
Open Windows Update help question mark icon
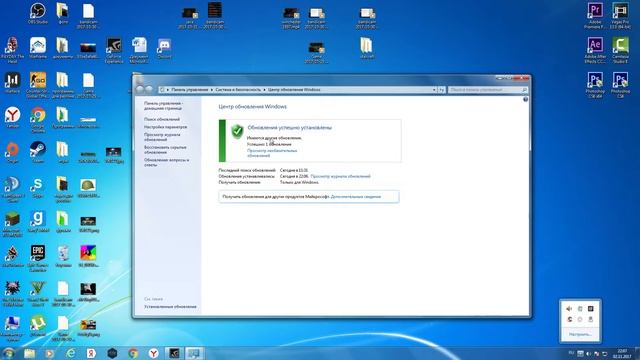point(525,99)
